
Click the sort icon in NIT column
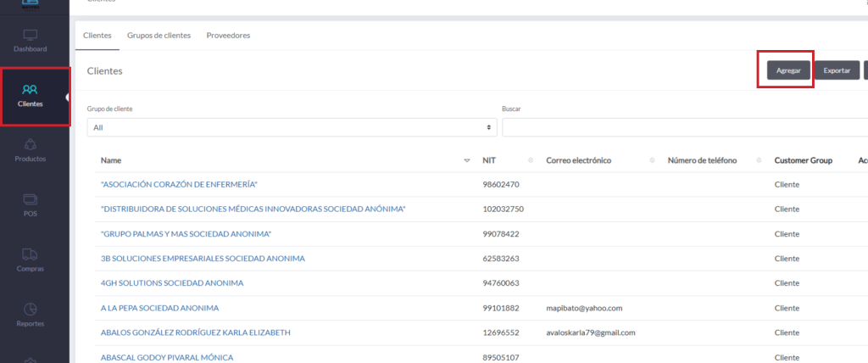(531, 160)
